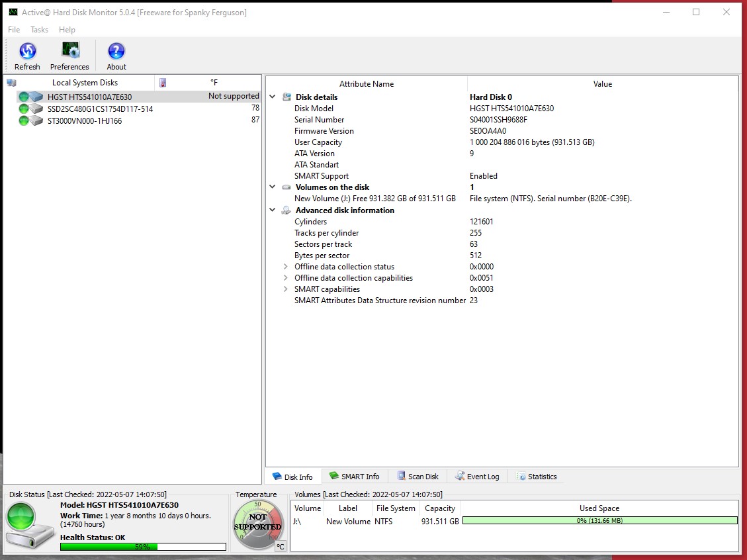Click the °C toggle under the temperature gauge
Image resolution: width=747 pixels, height=560 pixels.
(x=281, y=546)
